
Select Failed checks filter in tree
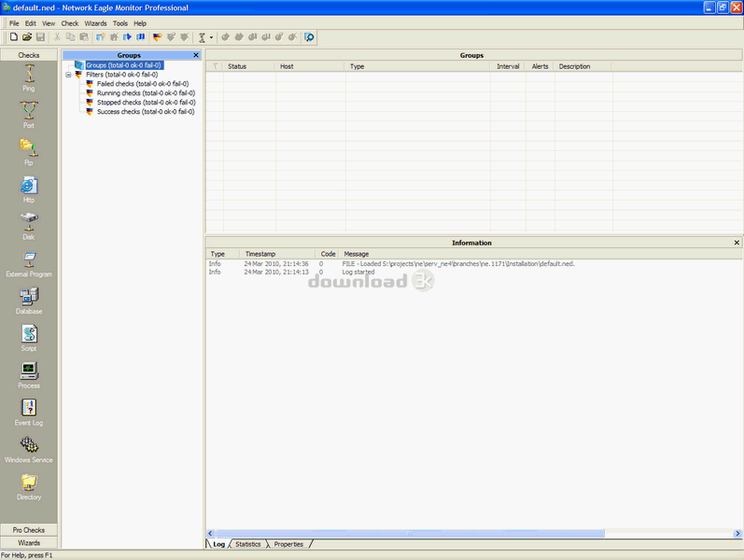(145, 84)
